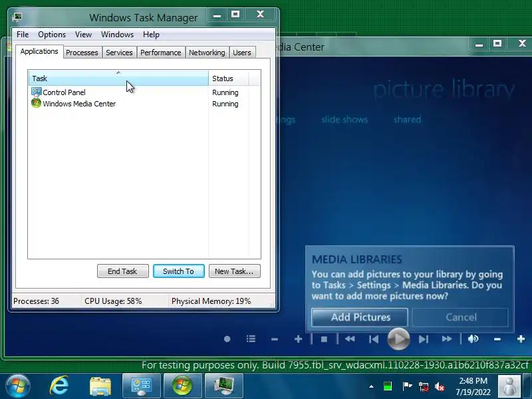The image size is (532, 399).
Task: Minimize the Windows Media Center window
Action: (x=479, y=44)
